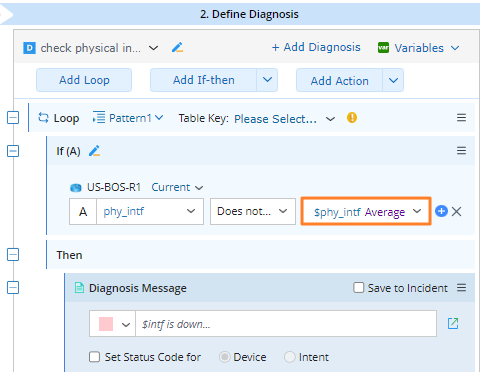Select the Intent radio button

click(x=290, y=357)
